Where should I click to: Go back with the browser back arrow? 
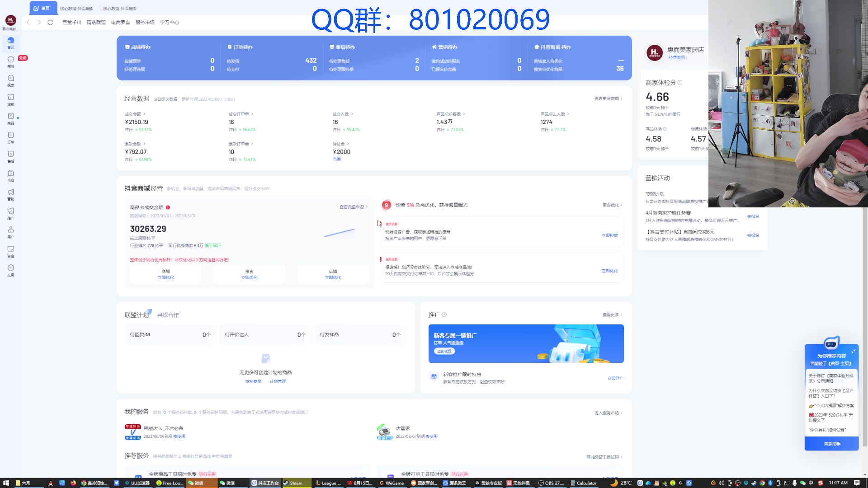coord(28,22)
